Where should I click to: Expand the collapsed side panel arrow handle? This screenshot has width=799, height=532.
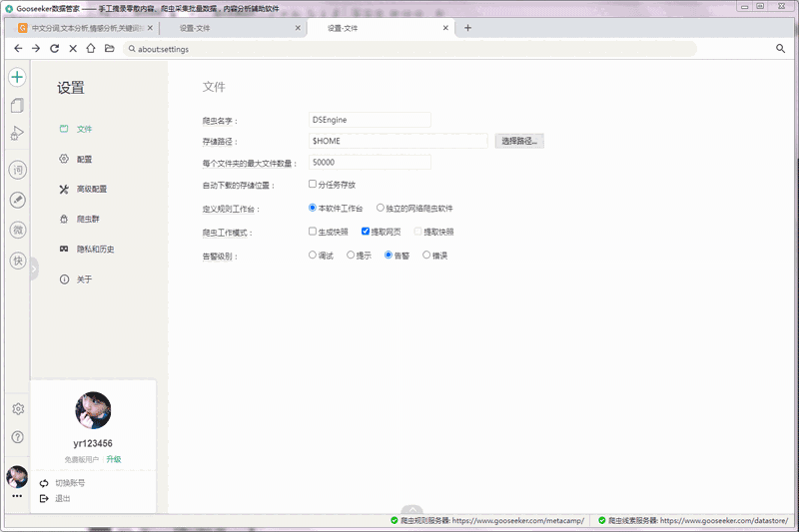[34, 267]
